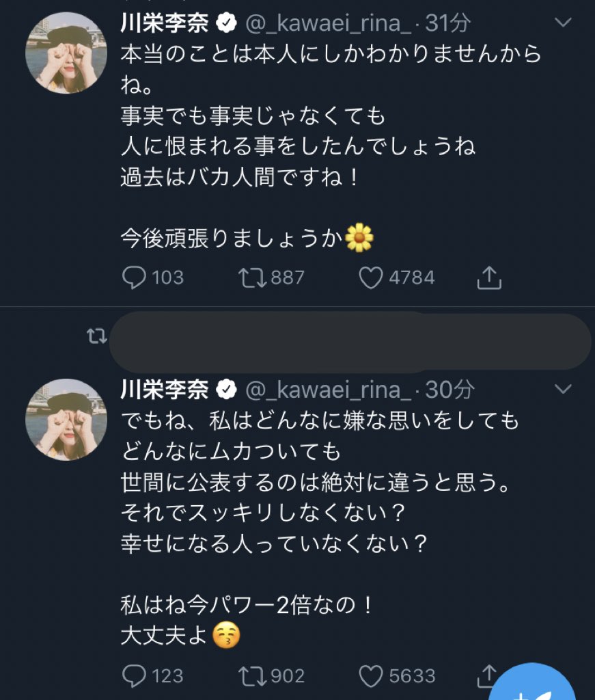Retweet the post showing 902 retweets
The width and height of the screenshot is (595, 700).
(x=251, y=676)
